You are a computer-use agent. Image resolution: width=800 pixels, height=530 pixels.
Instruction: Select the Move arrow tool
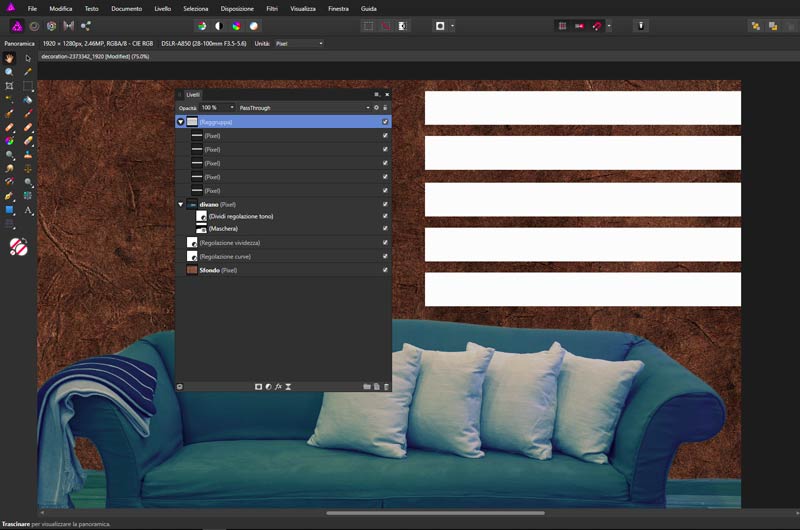tap(28, 58)
